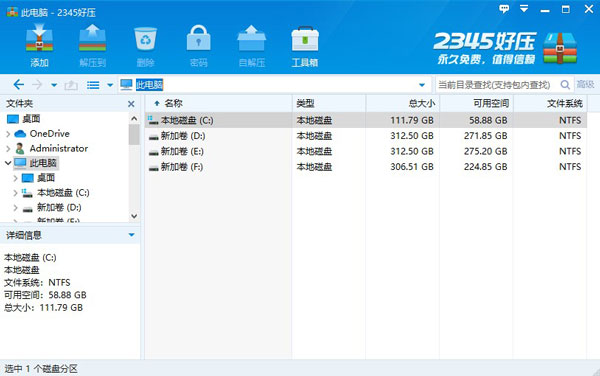Expand 新加卷 (D:) in folder tree
The image size is (600, 376).
[15, 208]
